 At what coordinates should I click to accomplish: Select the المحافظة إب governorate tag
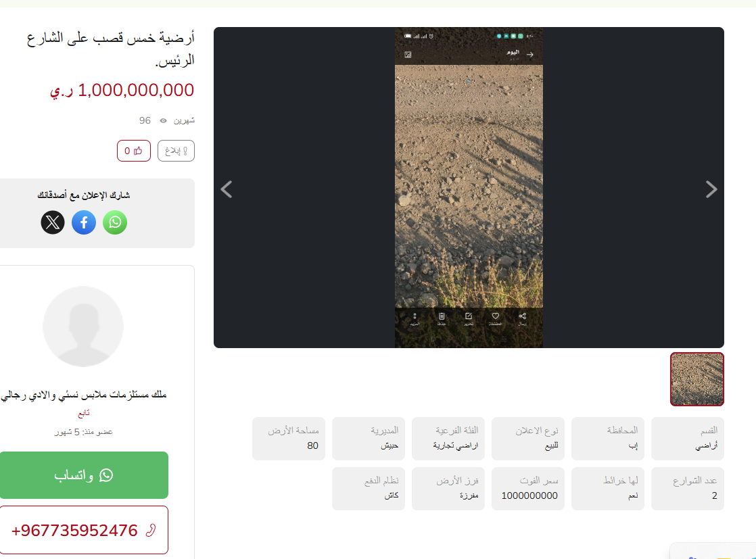608,439
